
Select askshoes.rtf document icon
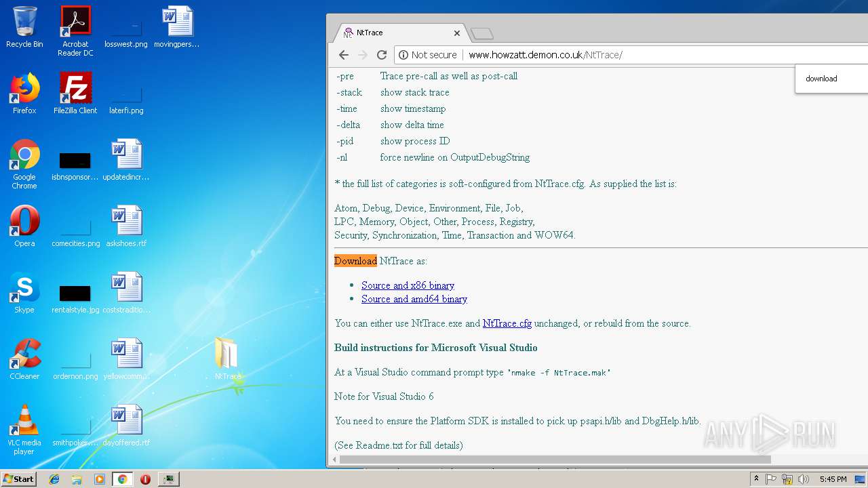tap(126, 226)
